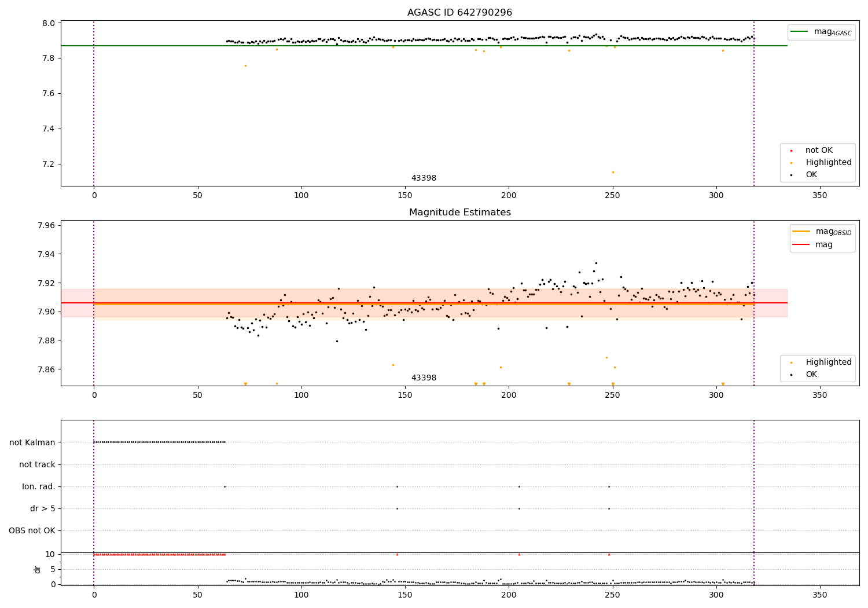Image resolution: width=868 pixels, height=608 pixels.
Task: Click the 5 tick on dr axis
Action: [x=53, y=570]
